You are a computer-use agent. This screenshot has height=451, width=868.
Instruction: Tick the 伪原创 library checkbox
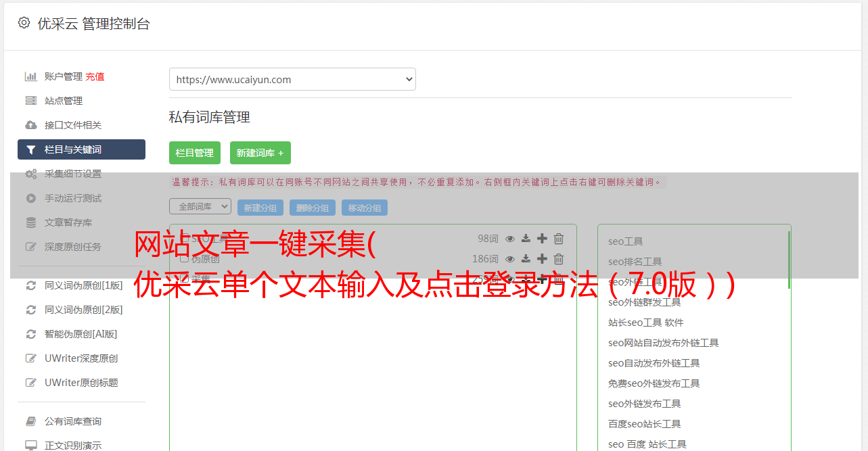184,259
